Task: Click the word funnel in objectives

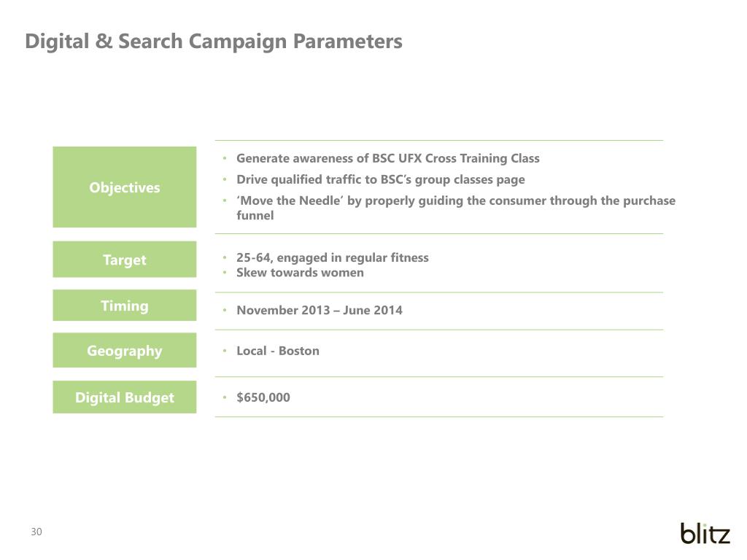Action: 255,216
